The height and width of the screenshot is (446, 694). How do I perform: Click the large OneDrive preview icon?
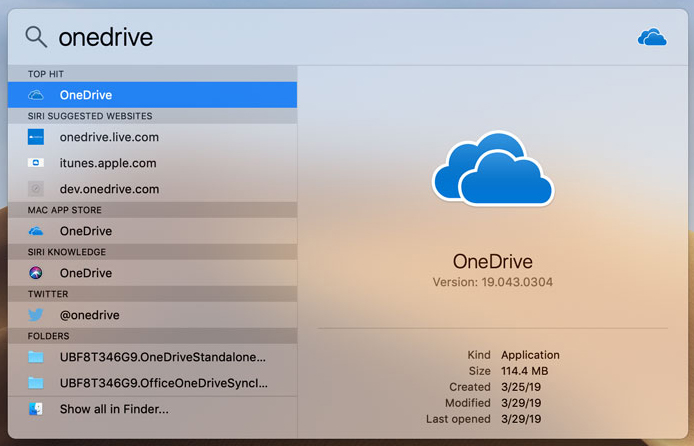[493, 169]
